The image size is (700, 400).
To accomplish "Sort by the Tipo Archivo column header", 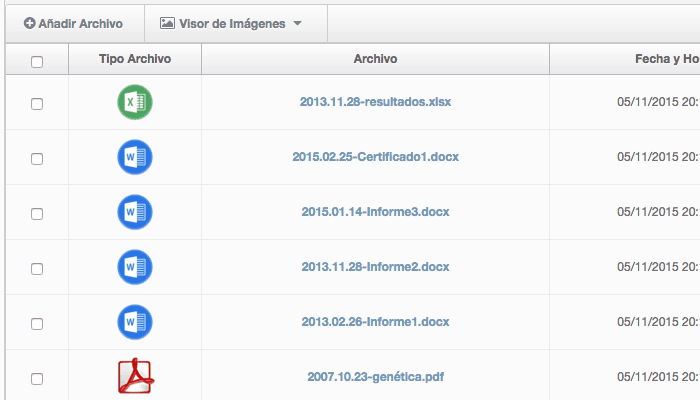I will point(135,59).
